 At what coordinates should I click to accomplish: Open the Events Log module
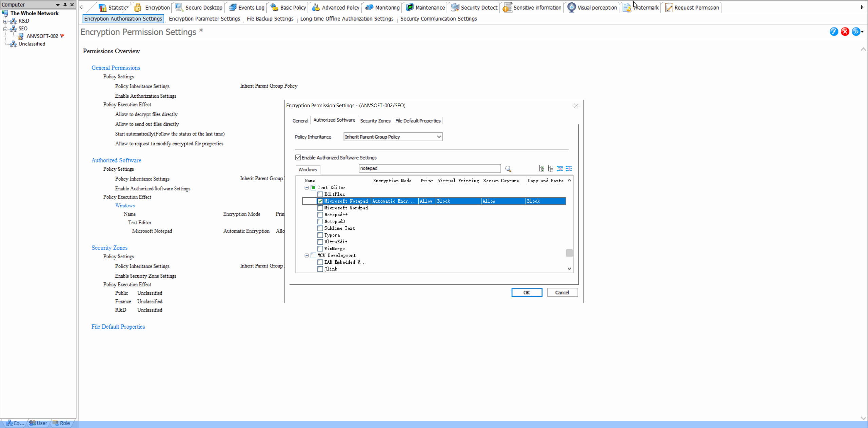pos(250,7)
